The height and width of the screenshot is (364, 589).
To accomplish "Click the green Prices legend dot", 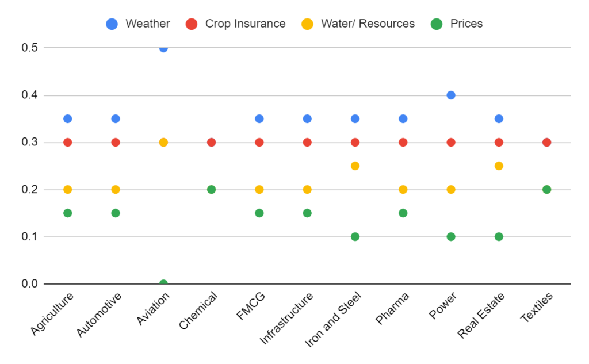I will pos(437,24).
